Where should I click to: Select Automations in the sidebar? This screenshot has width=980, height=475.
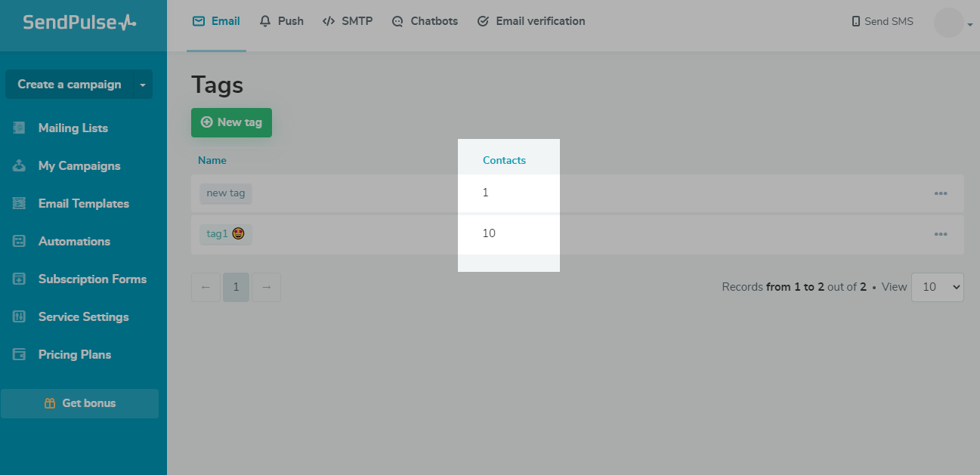(x=74, y=242)
